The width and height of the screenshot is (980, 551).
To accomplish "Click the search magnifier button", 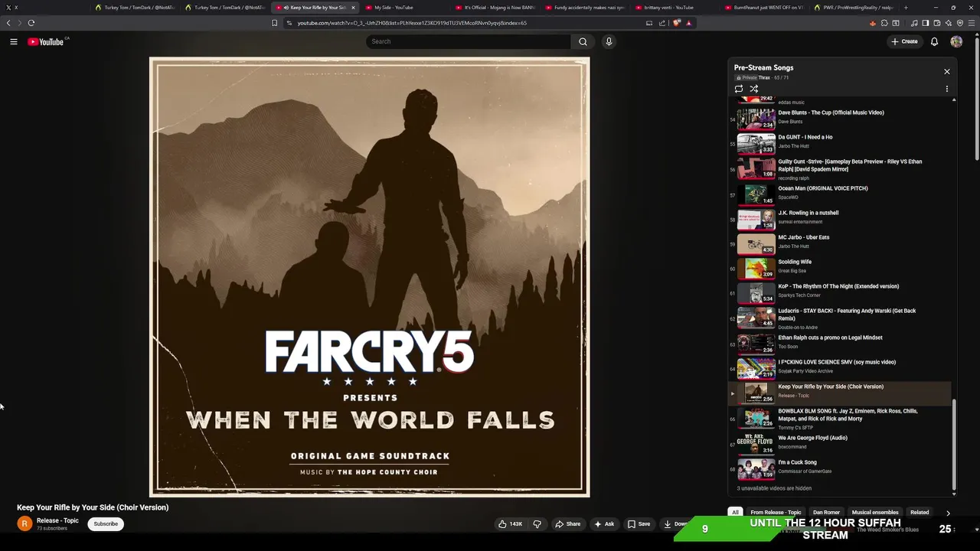I will (583, 41).
